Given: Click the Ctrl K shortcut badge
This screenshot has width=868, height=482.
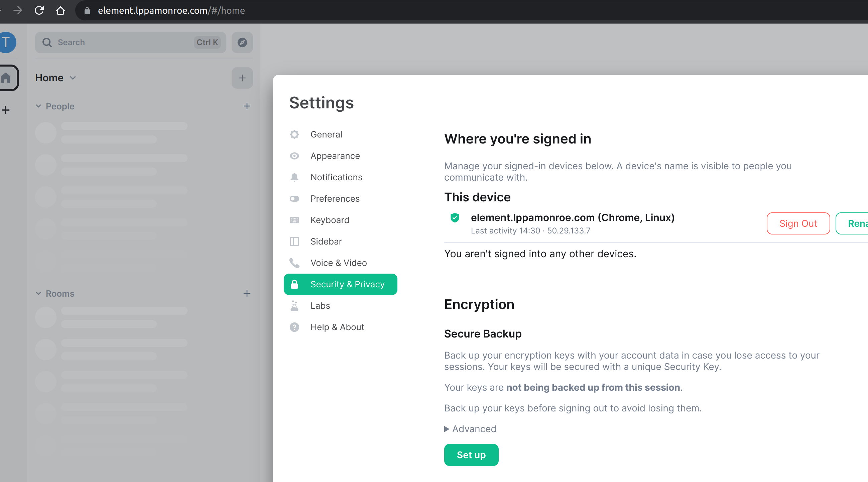Looking at the screenshot, I should (x=207, y=42).
